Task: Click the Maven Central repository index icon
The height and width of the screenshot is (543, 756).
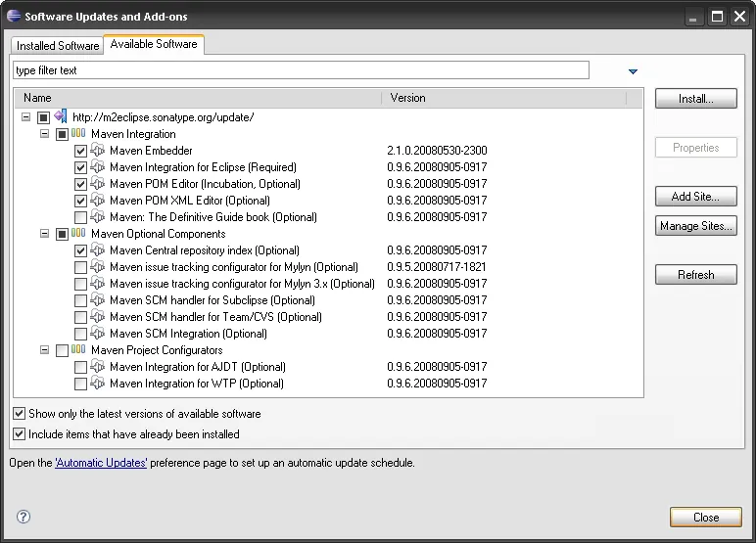Action: 97,249
